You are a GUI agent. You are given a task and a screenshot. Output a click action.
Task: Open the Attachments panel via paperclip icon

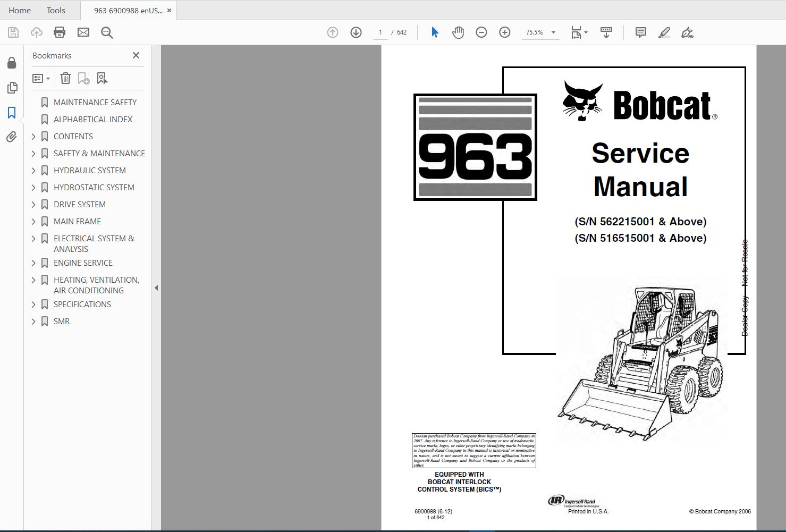(12, 137)
